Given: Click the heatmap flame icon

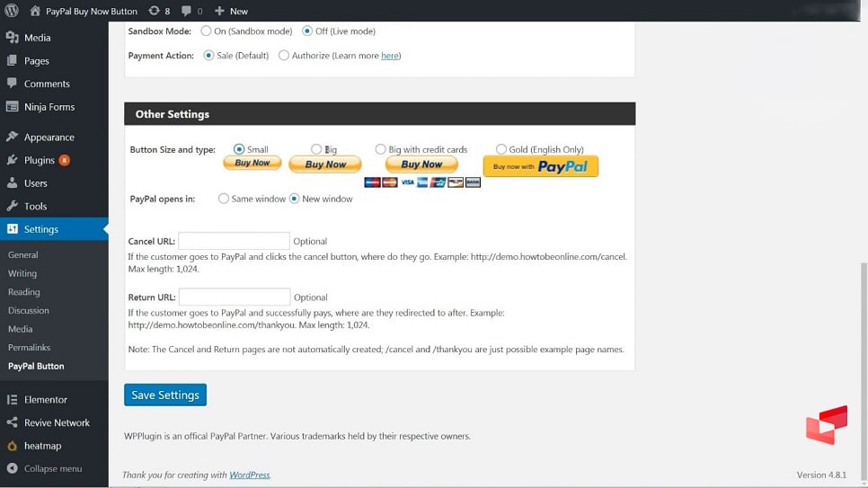Looking at the screenshot, I should (12, 446).
